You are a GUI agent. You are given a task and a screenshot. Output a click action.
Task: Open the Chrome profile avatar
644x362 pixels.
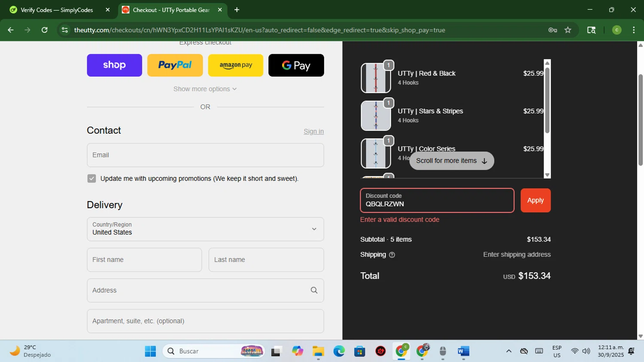pyautogui.click(x=617, y=30)
